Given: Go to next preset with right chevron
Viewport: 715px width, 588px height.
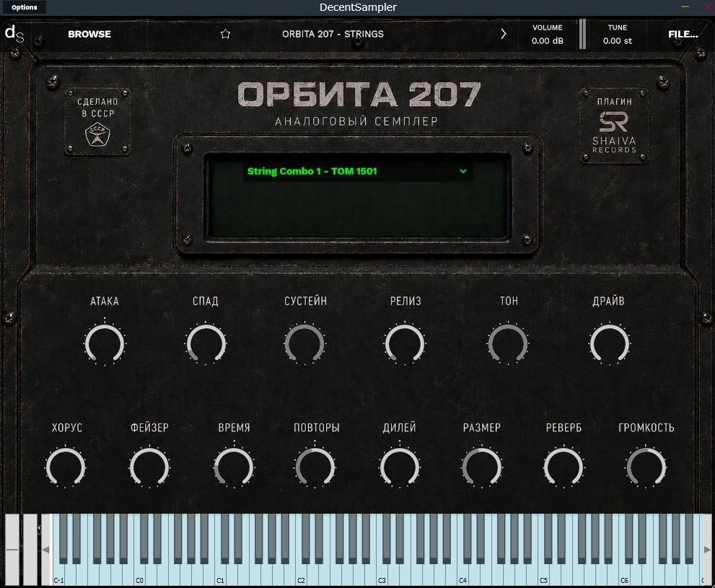Looking at the screenshot, I should (504, 34).
